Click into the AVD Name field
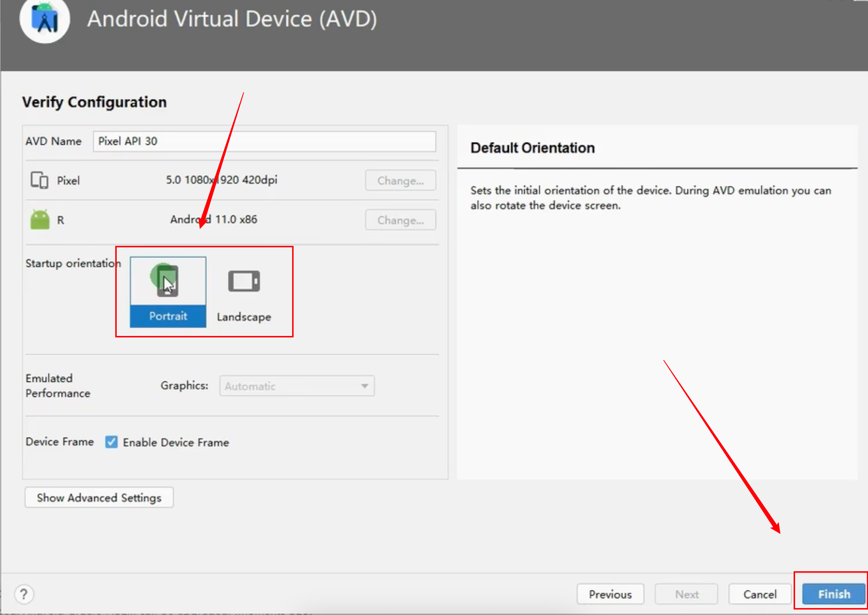Screen dimensions: 868x615 click(265, 142)
